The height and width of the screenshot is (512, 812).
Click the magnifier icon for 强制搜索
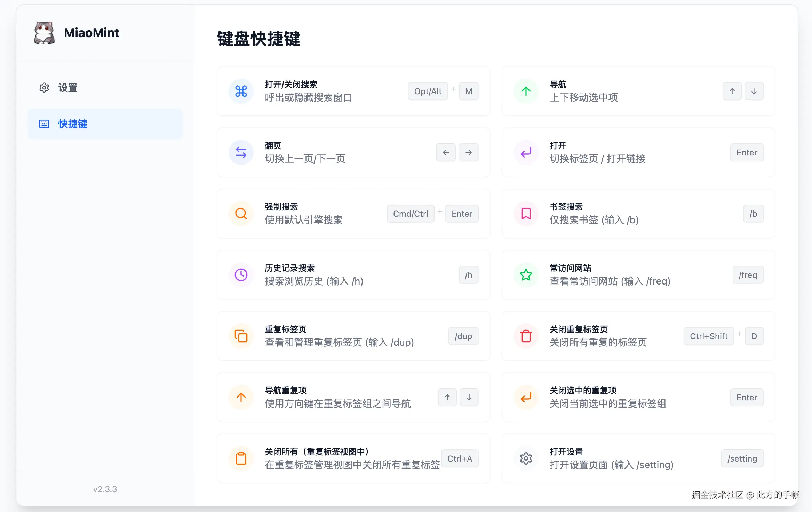241,214
